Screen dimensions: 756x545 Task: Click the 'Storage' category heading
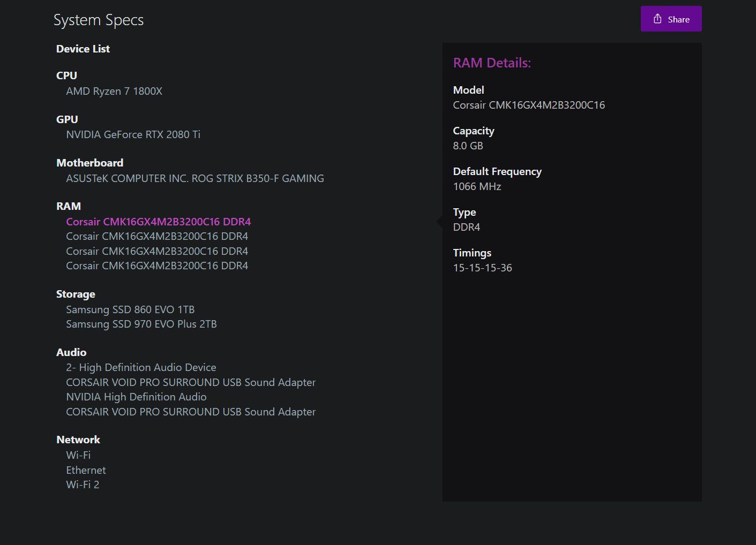[x=76, y=294]
